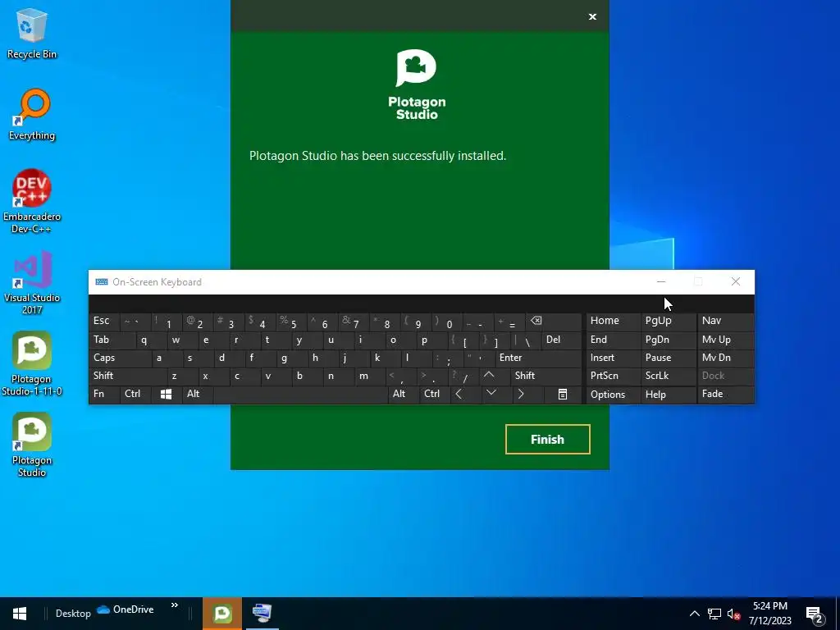
Task: Click the Mv Dn key
Action: 725,358
